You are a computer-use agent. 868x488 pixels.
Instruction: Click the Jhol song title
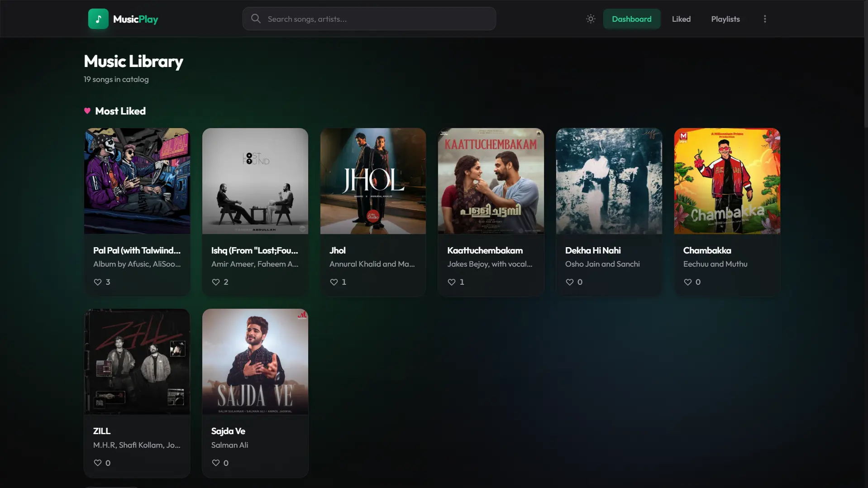coord(338,250)
